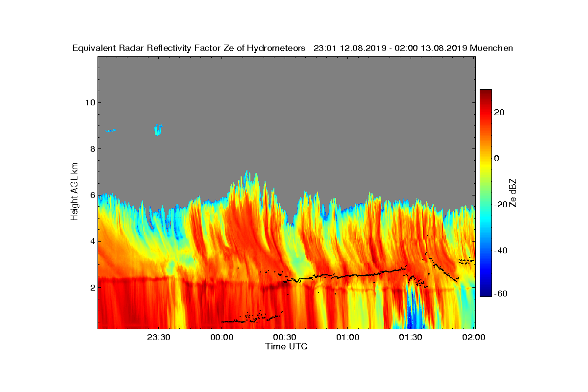The width and height of the screenshot is (588, 392).
Task: Click the dark blue bottom of the colorbar
Action: [486, 293]
